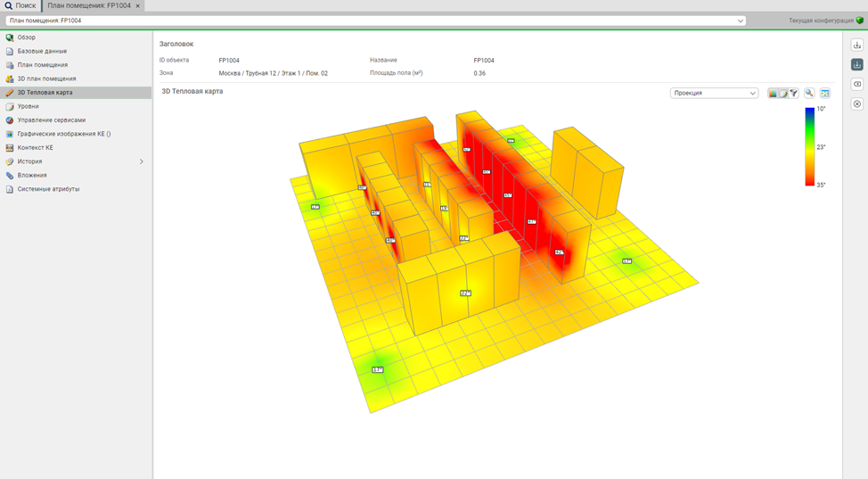Click the fit-to-view toolbar icon
This screenshot has height=479, width=868.
click(825, 94)
